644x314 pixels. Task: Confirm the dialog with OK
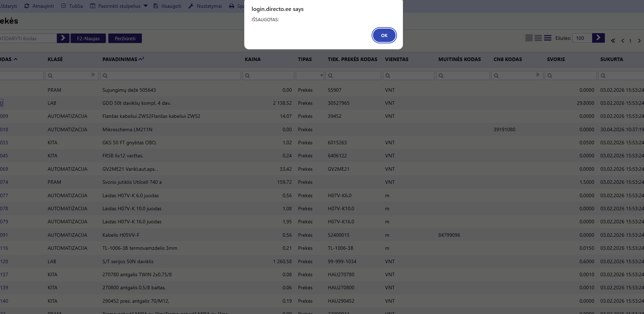(384, 35)
